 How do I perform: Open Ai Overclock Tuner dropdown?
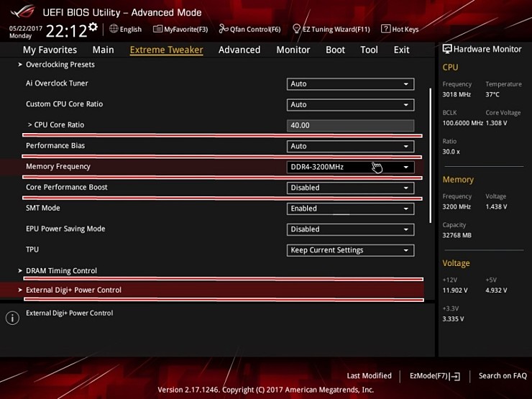click(350, 84)
